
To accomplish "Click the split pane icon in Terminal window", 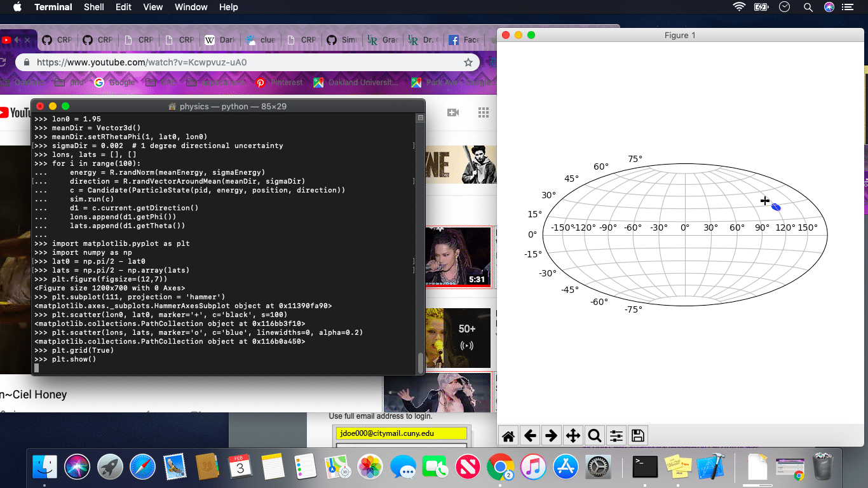I will [x=420, y=118].
